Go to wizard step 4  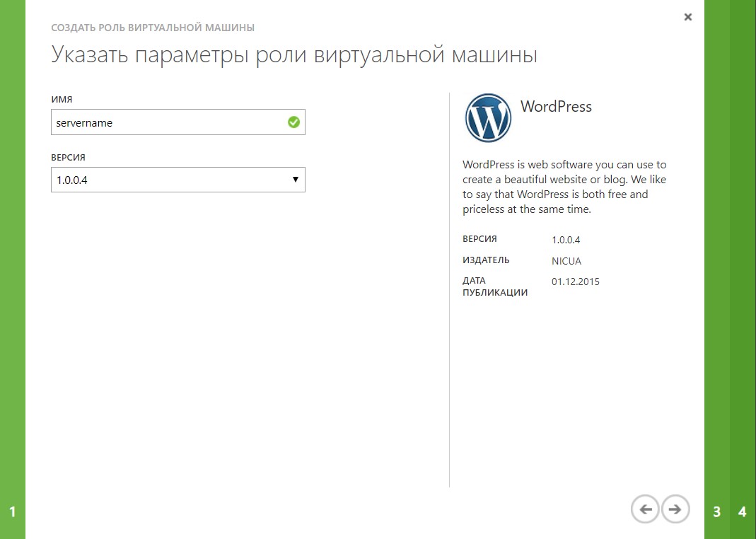pos(743,511)
